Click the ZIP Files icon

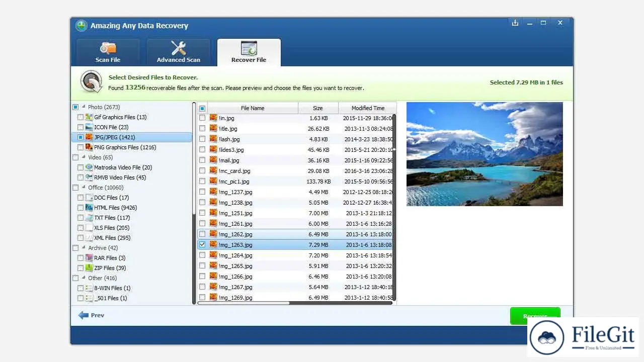[x=89, y=268]
